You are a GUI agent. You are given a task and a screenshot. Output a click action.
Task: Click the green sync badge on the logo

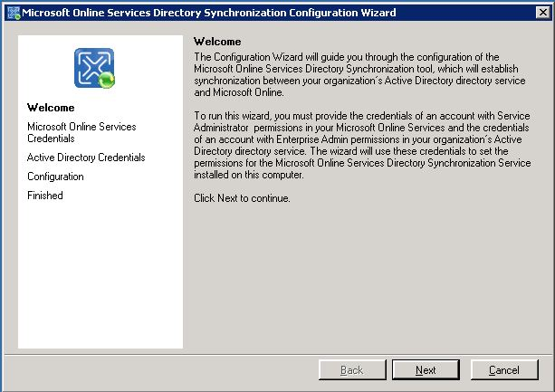pyautogui.click(x=107, y=81)
